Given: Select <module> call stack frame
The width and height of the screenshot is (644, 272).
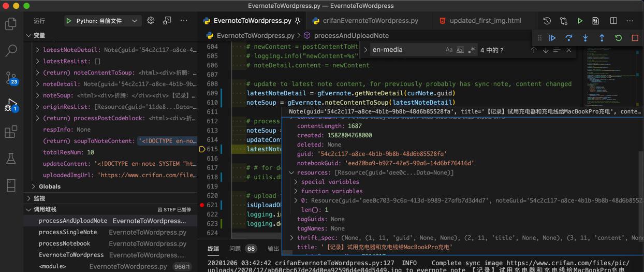Looking at the screenshot, I should point(111,266).
